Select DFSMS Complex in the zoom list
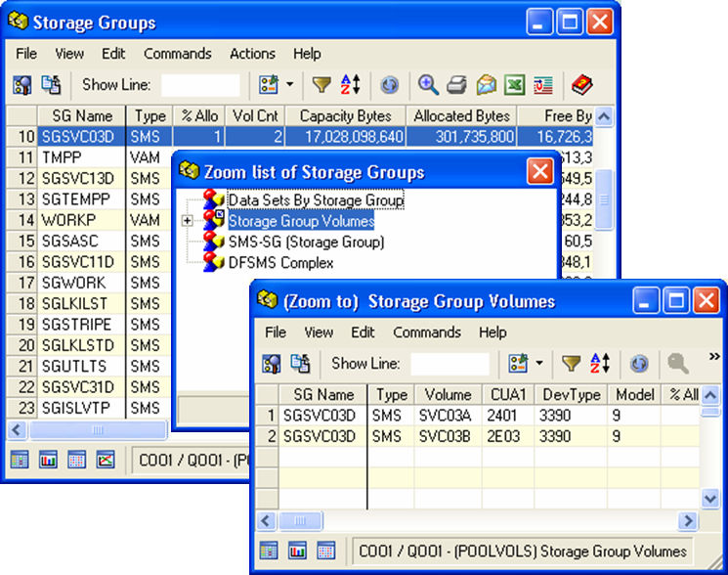The height and width of the screenshot is (575, 728). point(280,263)
